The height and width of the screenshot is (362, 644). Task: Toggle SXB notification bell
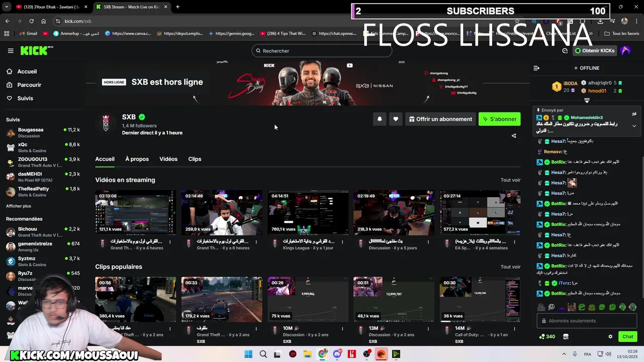[x=379, y=119]
